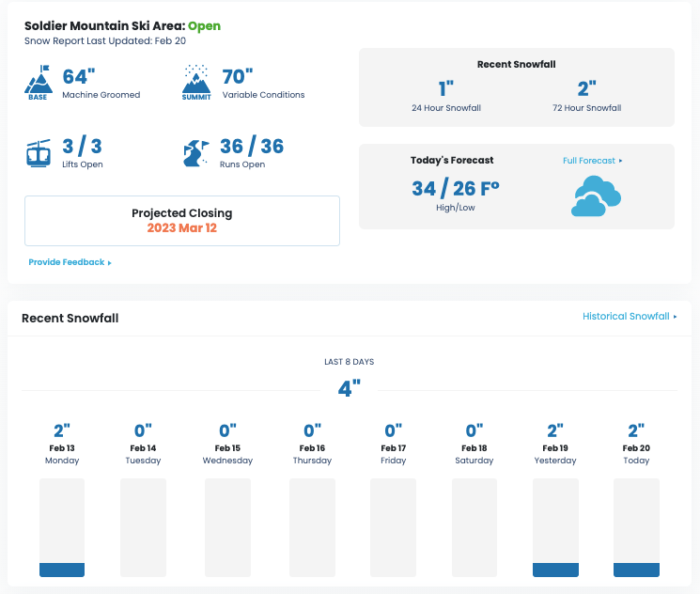Click the 4" eight-day snowfall total
This screenshot has width=700, height=594.
tap(350, 388)
